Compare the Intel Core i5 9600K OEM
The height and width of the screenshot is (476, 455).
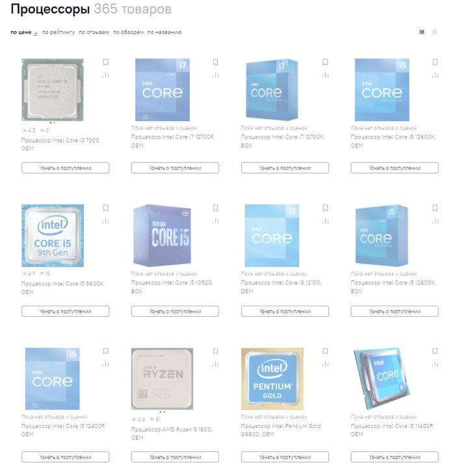click(106, 220)
